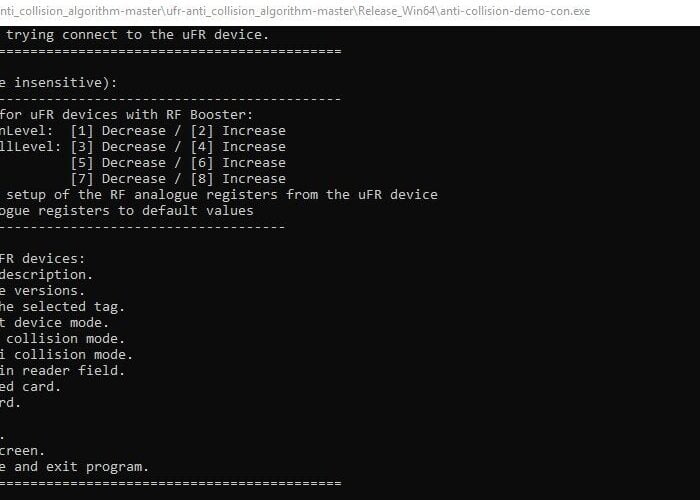
Task: Click the [1] Decrease option text
Action: [118, 131]
